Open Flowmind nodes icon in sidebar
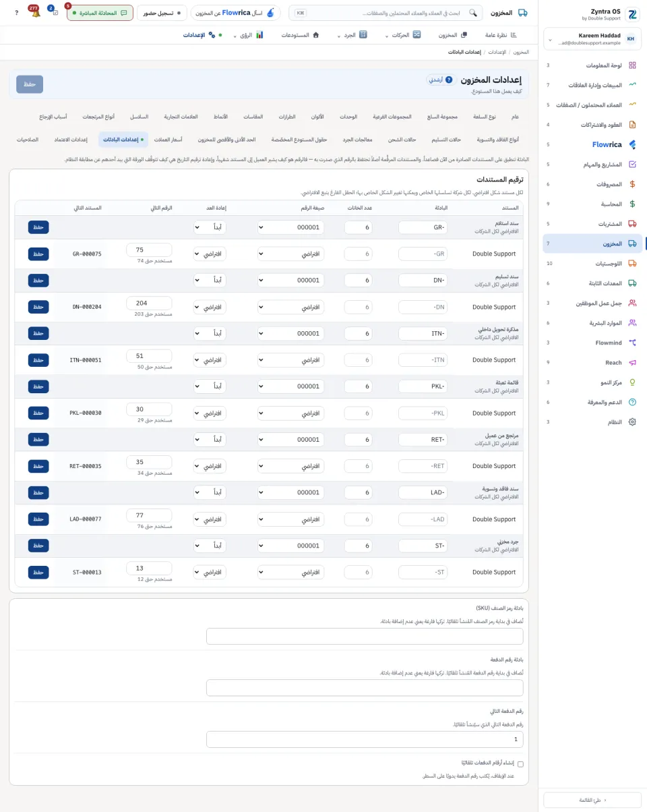Screen dimensions: 647x812 (x=632, y=343)
